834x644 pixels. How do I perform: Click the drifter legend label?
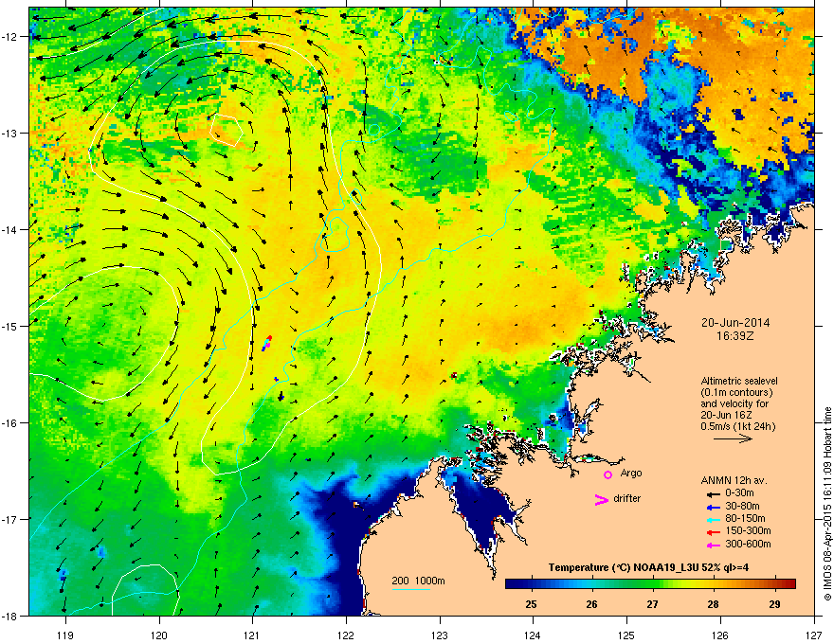tap(627, 498)
